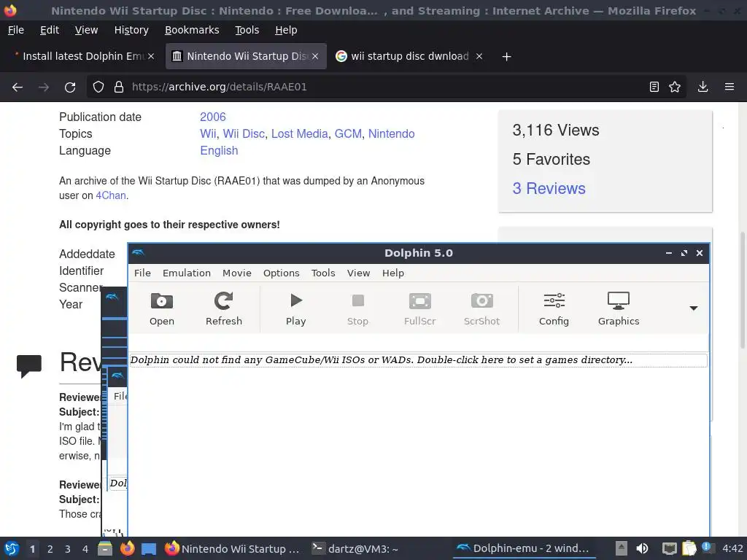Screen dimensions: 747x560
Task: Open the Dolphin Movie menu
Action: coord(237,273)
